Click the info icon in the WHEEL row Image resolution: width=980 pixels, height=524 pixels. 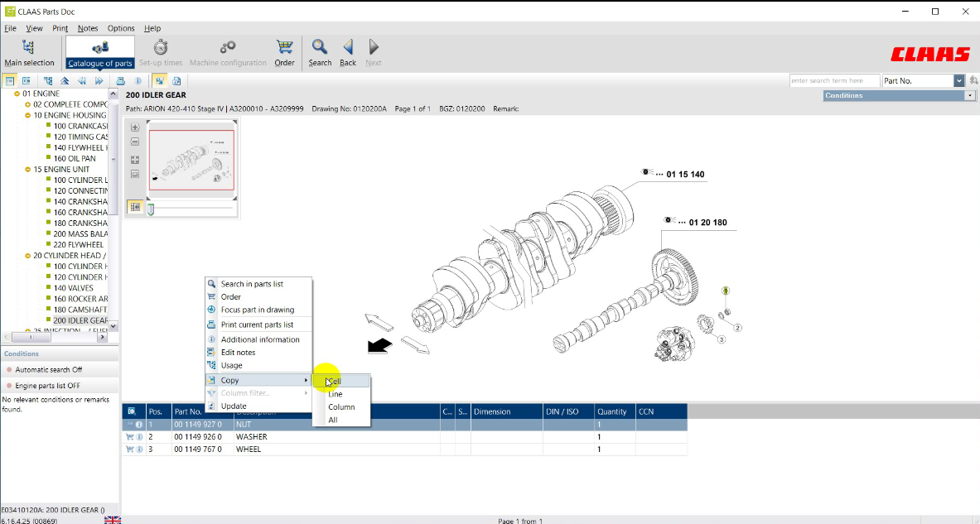pyautogui.click(x=138, y=449)
